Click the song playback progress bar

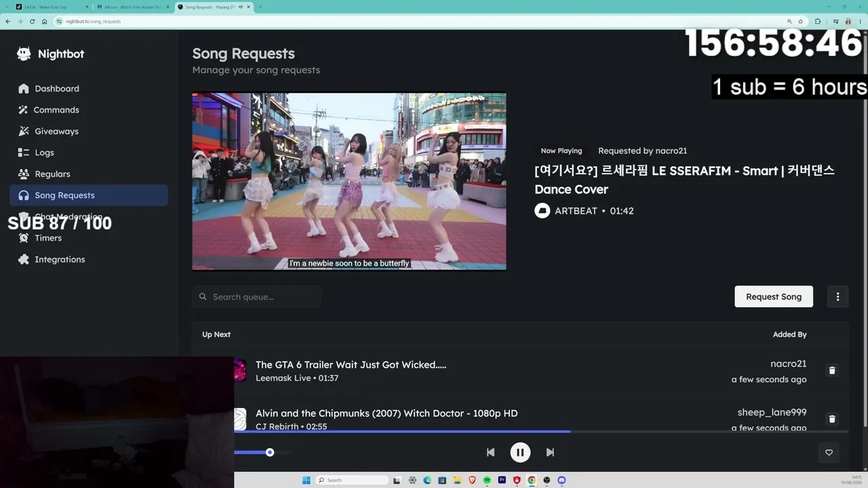(x=541, y=431)
